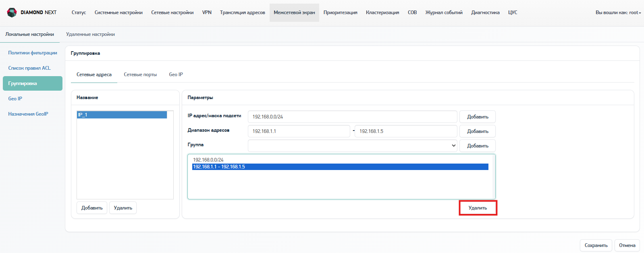Click Добавить next to Группа

(478, 145)
